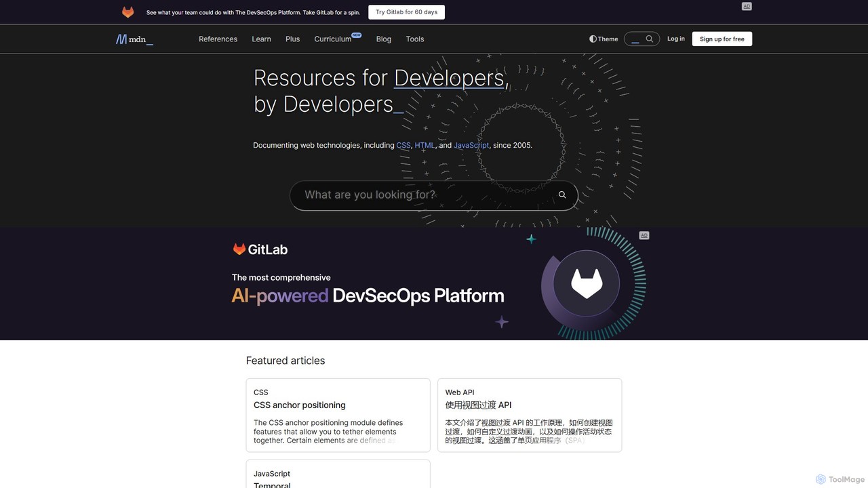
Task: Toggle the Theme switcher
Action: tap(604, 39)
